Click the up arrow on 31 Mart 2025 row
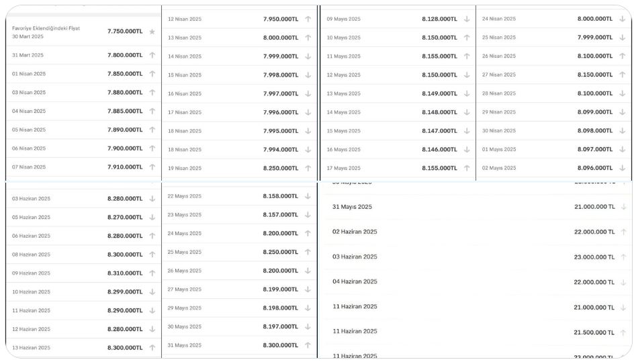634x364 pixels. coord(152,55)
